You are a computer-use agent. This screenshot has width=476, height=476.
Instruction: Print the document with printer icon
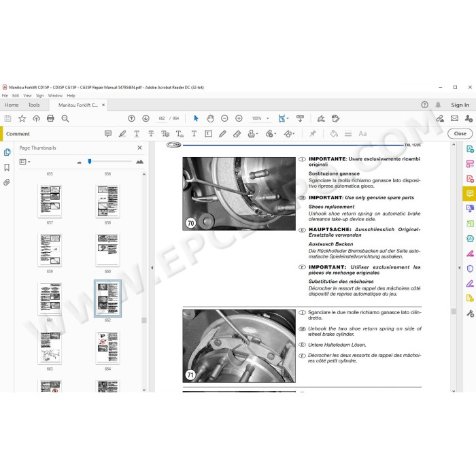(x=50, y=118)
